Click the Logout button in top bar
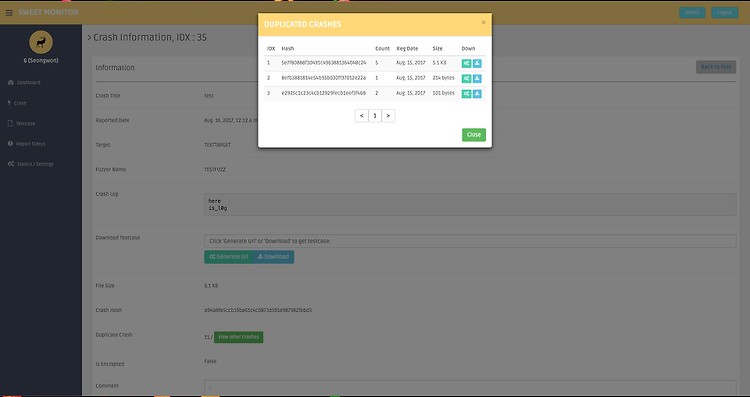This screenshot has height=397, width=750. coord(724,12)
